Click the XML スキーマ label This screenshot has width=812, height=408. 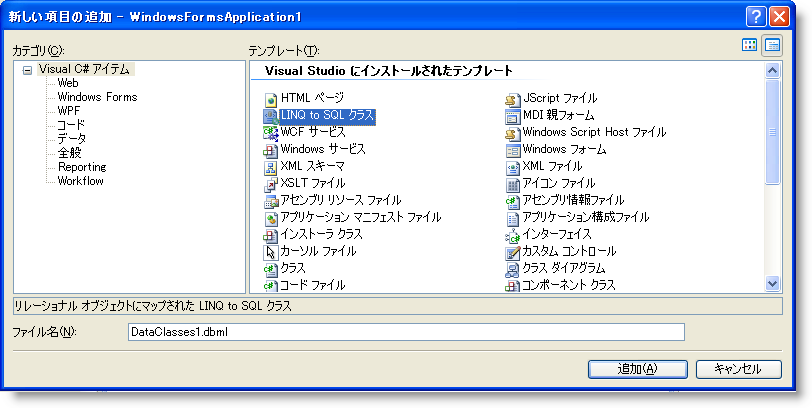tap(313, 167)
